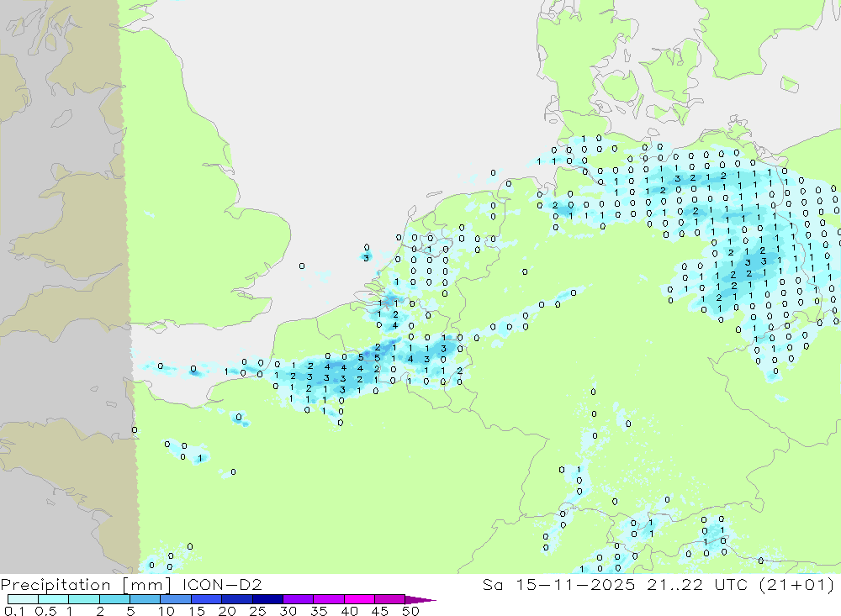Click the 1–2 mm legend color swatch

84,599
